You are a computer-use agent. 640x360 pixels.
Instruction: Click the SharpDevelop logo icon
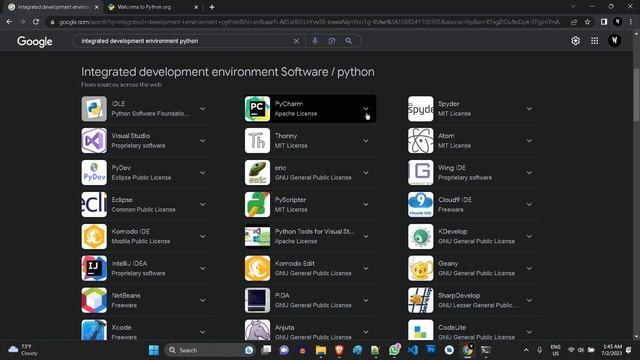420,300
